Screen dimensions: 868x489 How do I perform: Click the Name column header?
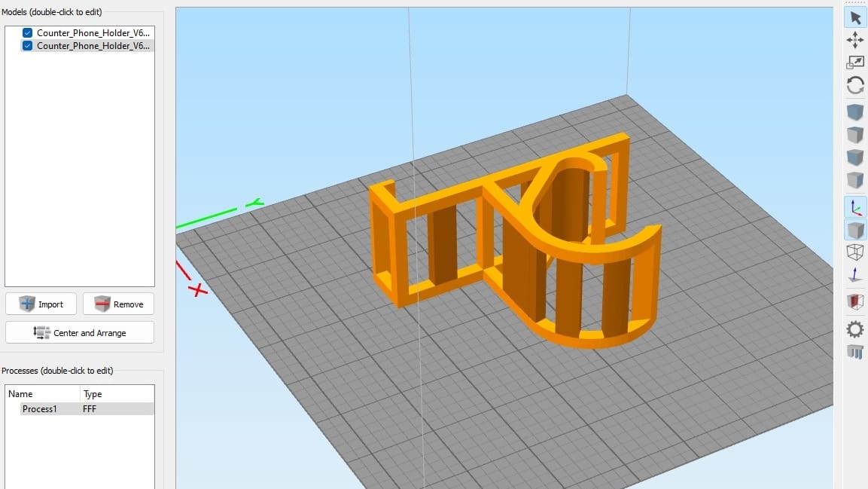(x=43, y=394)
